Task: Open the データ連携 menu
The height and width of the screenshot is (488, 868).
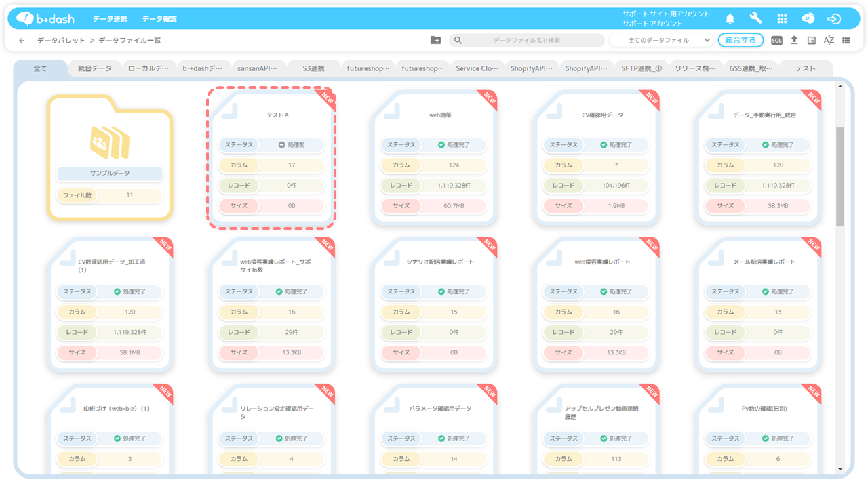Action: (x=110, y=18)
